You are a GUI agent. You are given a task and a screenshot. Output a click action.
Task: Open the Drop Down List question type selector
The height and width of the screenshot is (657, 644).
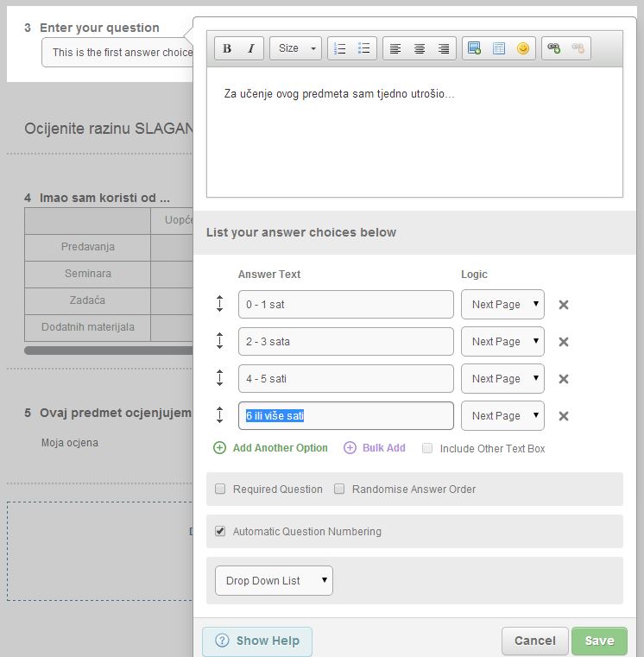click(273, 581)
